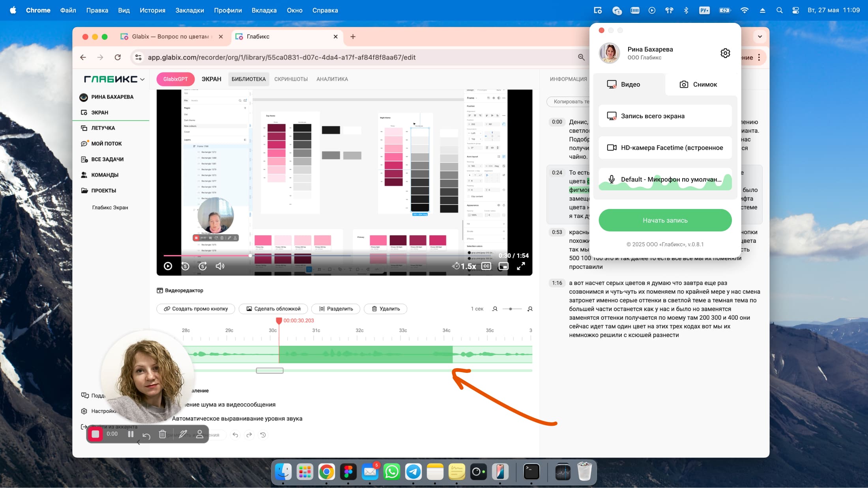Click the red timeline playhead marker
The image size is (868, 488).
tap(279, 321)
